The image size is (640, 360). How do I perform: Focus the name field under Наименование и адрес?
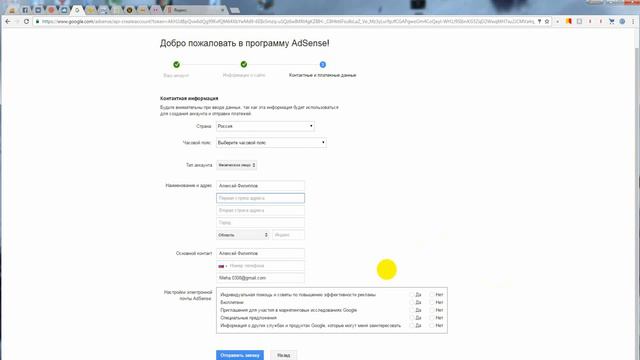260,186
